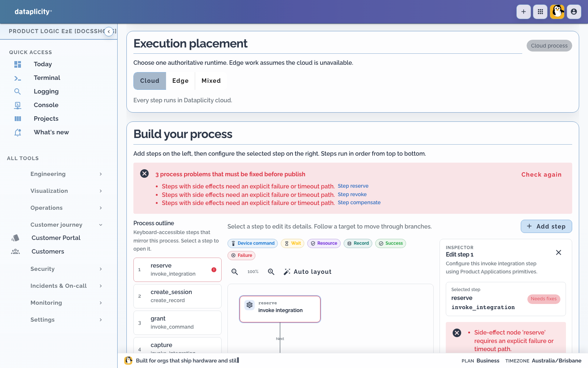Toggle the Failure legend chip

coord(241,255)
